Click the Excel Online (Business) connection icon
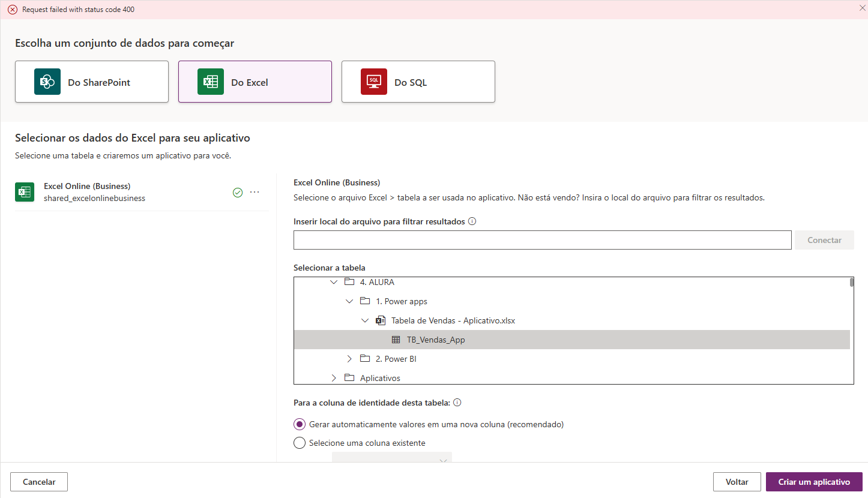This screenshot has width=868, height=498. 25,192
